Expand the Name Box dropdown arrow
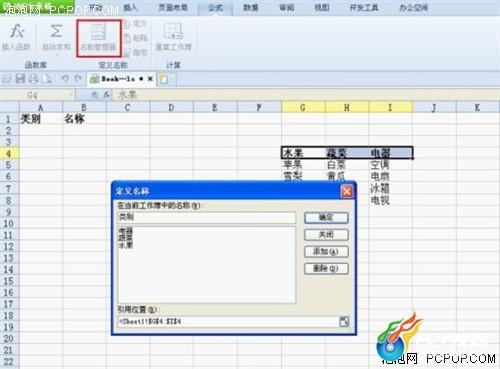500x369 pixels. (71, 95)
